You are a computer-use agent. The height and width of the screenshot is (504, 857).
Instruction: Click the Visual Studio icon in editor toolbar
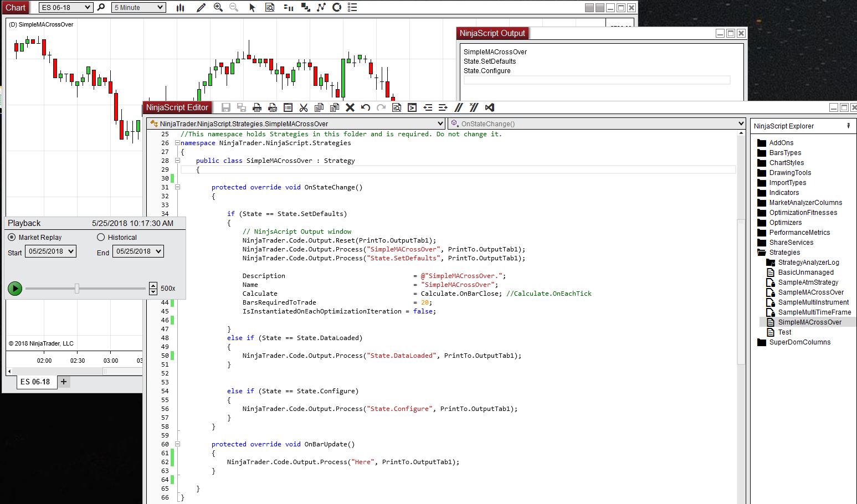pos(489,107)
